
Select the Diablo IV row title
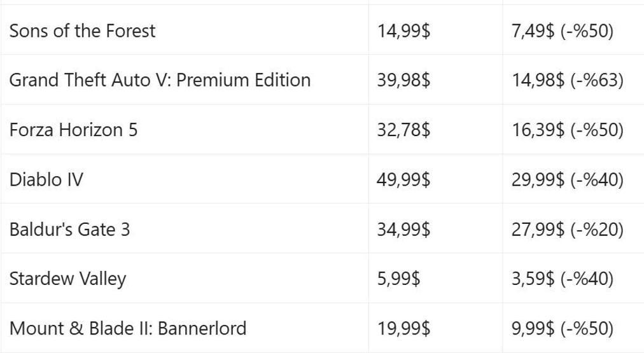[x=46, y=179]
